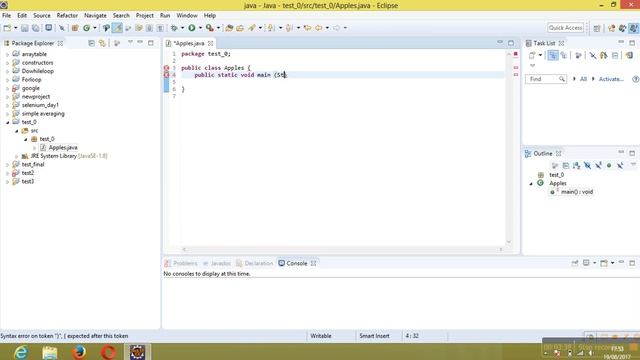Click the Activate... link in Task List
The width and height of the screenshot is (640, 360).
[611, 79]
